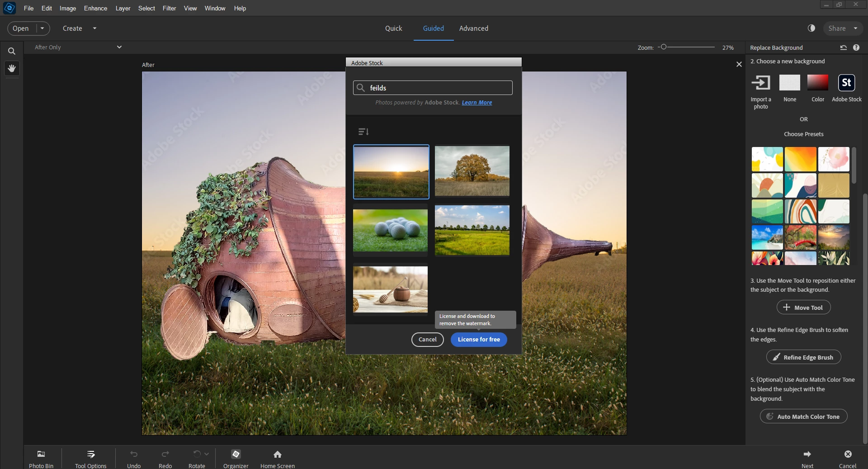Select the Hand tool
Screen dimensions: 868x469
pos(12,68)
